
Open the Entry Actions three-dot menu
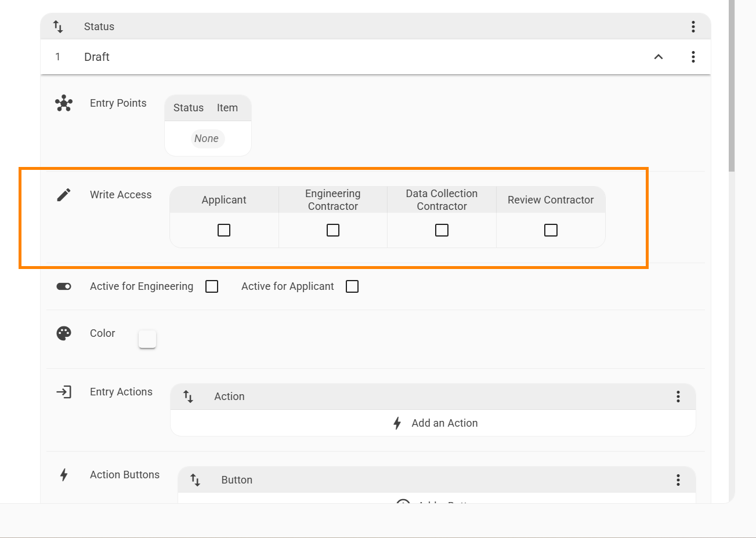[678, 397]
